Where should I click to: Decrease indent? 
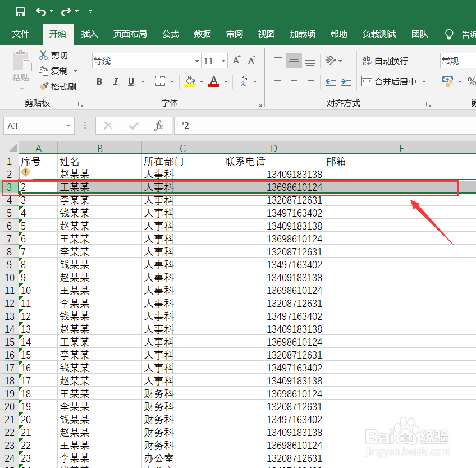point(330,81)
